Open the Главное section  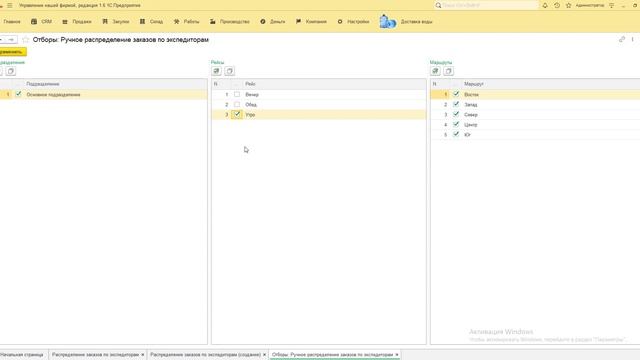[12, 22]
